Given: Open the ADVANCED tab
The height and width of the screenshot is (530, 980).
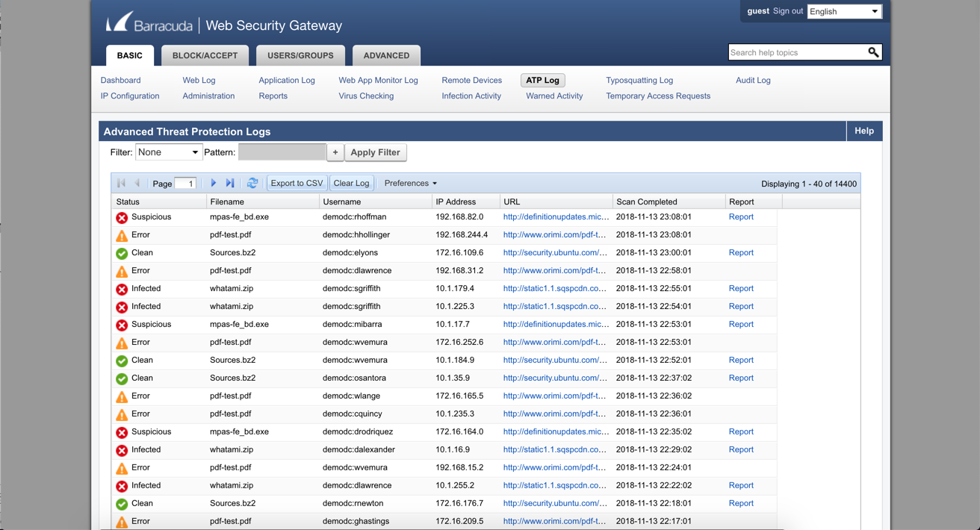Looking at the screenshot, I should 386,55.
